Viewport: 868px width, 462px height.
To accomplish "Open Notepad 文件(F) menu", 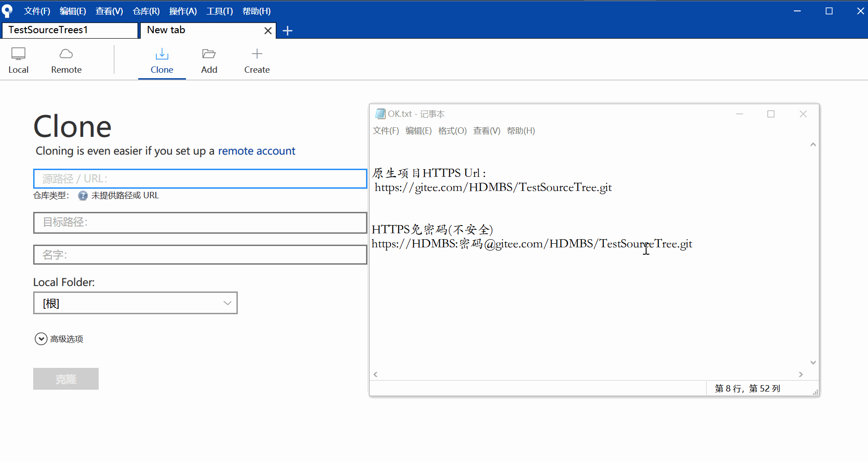I will (386, 131).
